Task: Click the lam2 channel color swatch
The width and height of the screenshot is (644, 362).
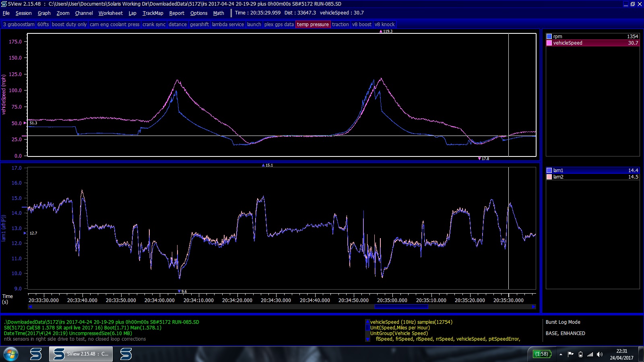Action: (549, 177)
